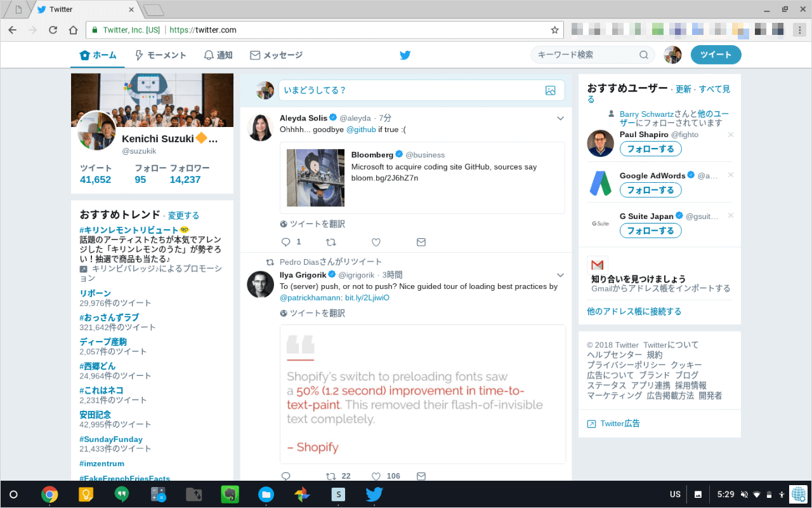Open Hangouts icon in shelf

[x=122, y=495]
